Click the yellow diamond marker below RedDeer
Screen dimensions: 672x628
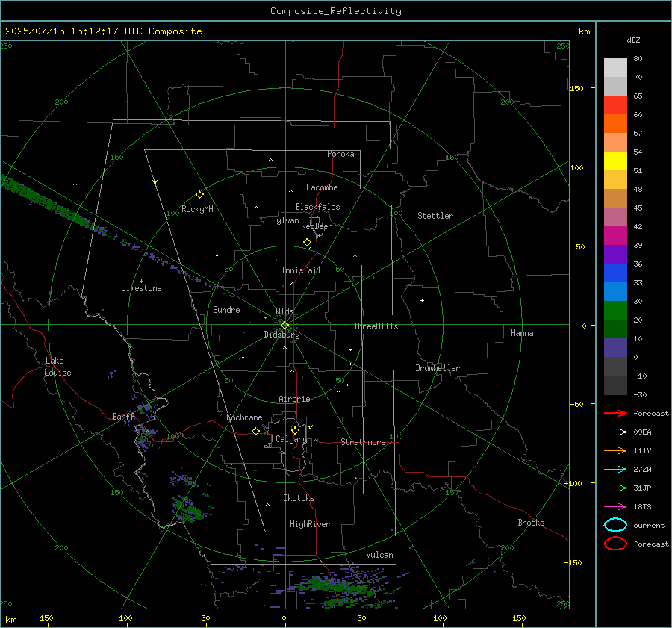point(307,243)
